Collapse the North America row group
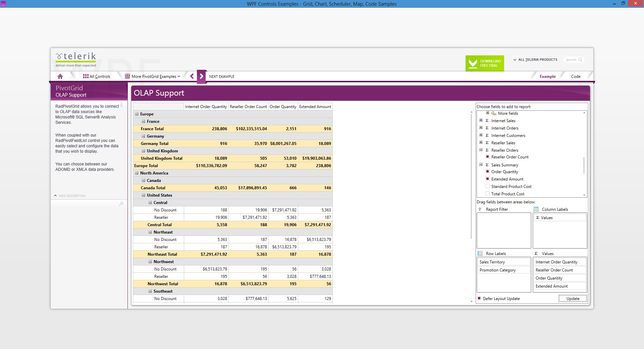The image size is (644, 349). tap(137, 173)
